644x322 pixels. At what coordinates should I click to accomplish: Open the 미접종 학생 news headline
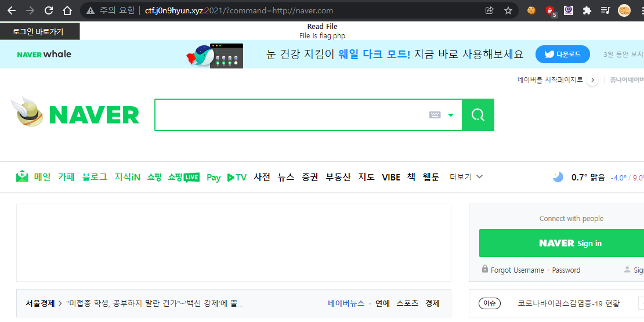click(x=154, y=303)
